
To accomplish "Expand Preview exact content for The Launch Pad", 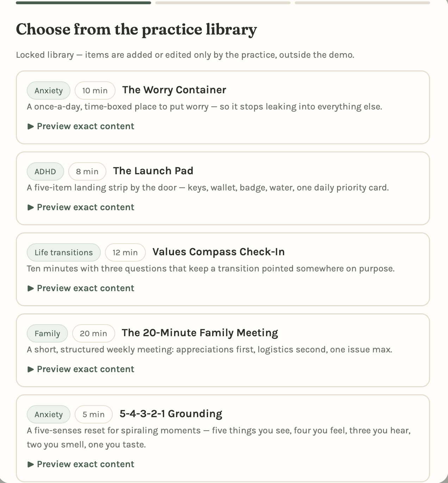I will click(x=81, y=207).
